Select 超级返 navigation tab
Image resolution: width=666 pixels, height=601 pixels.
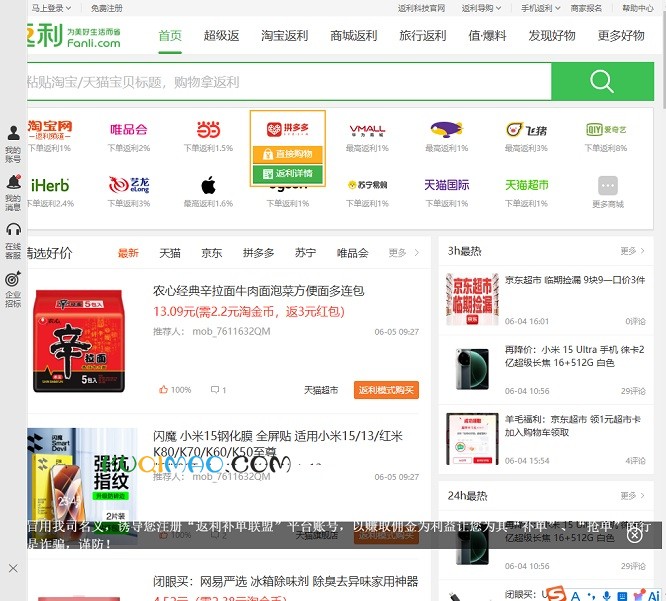221,36
